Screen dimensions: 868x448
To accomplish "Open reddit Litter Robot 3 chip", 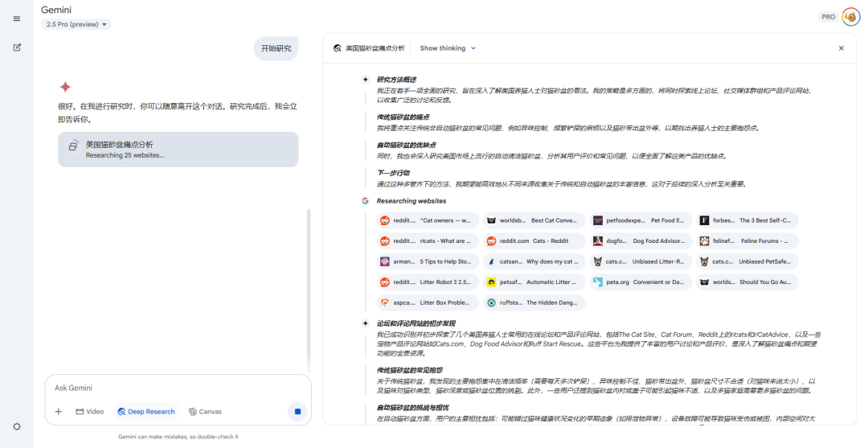I will [x=428, y=282].
